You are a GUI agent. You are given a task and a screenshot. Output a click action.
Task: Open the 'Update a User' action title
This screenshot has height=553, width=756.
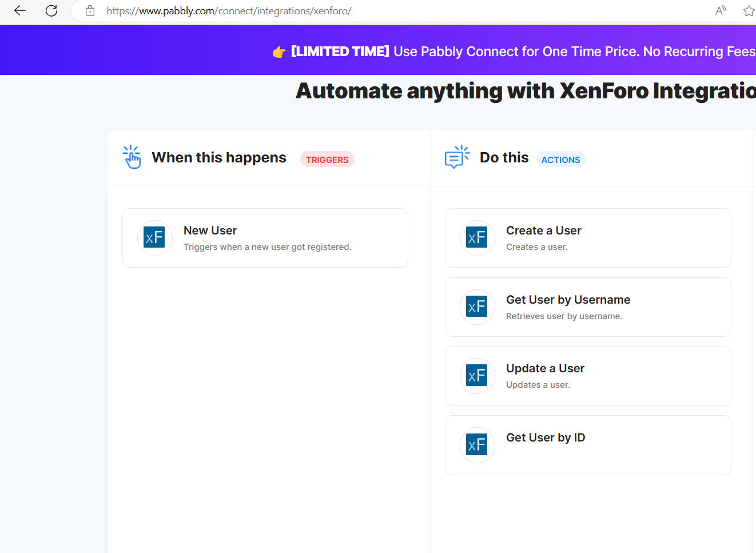tap(545, 368)
